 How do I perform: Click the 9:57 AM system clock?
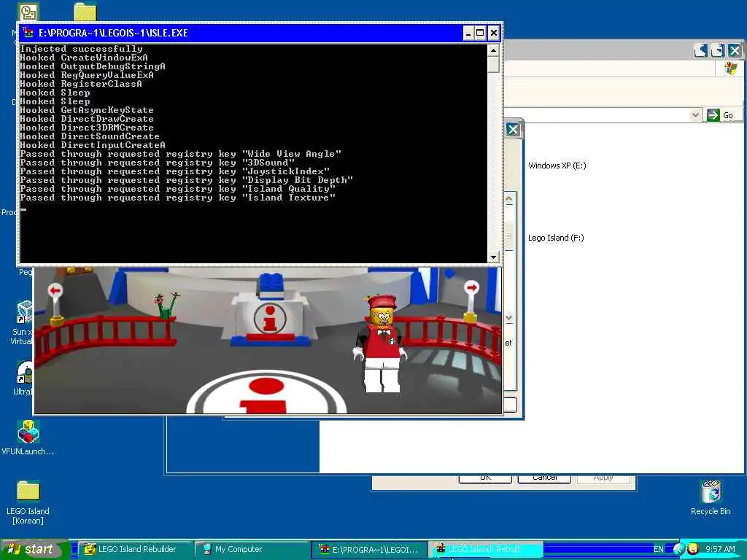pos(720,550)
